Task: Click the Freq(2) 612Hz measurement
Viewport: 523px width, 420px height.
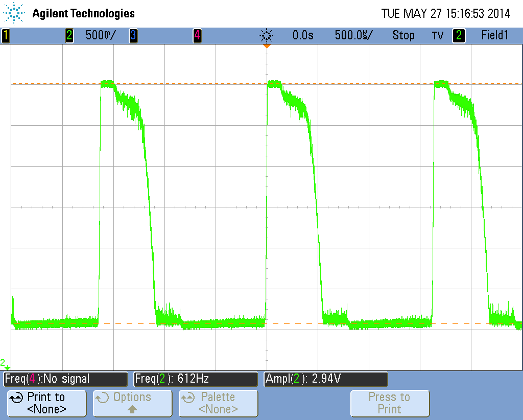Action: click(x=195, y=379)
